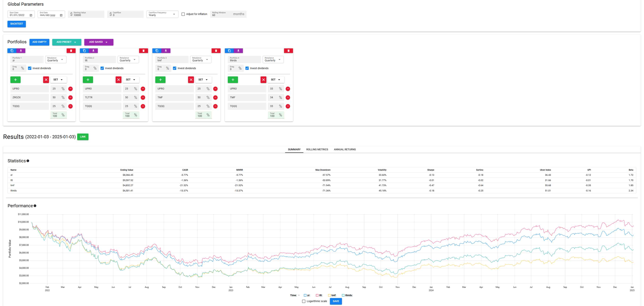Click red X clear button in tlt portfolio
644x306 pixels.
(119, 80)
